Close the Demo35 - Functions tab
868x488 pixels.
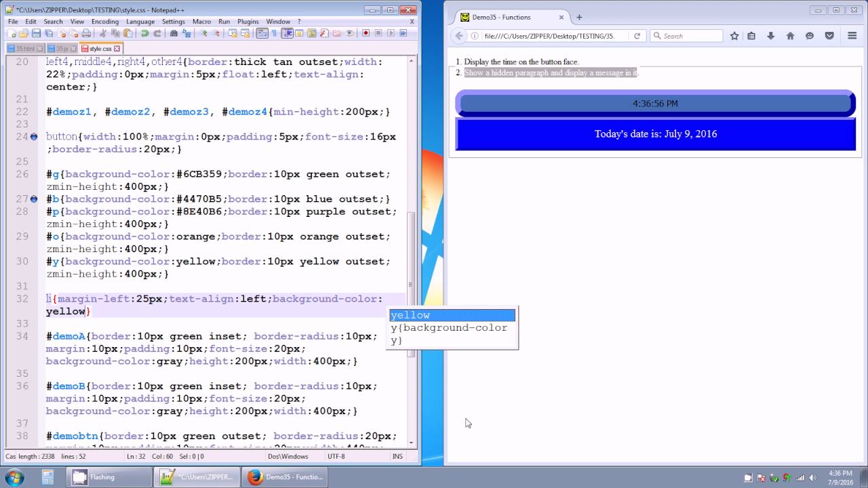tap(563, 17)
